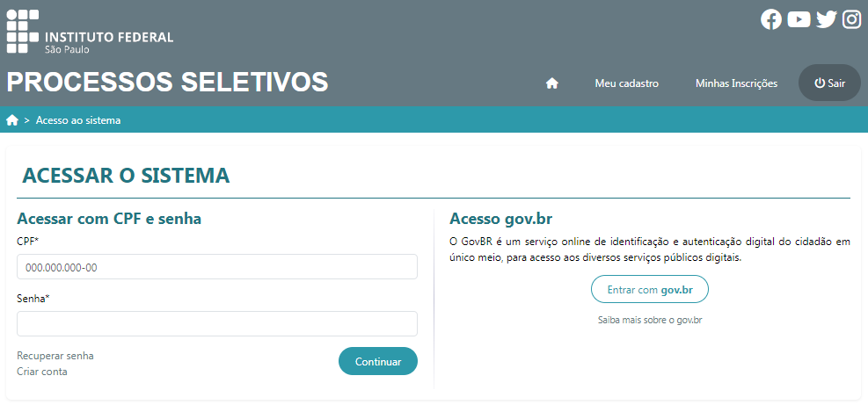Click the Entrar com gov.br button
The width and height of the screenshot is (868, 412).
coord(650,289)
